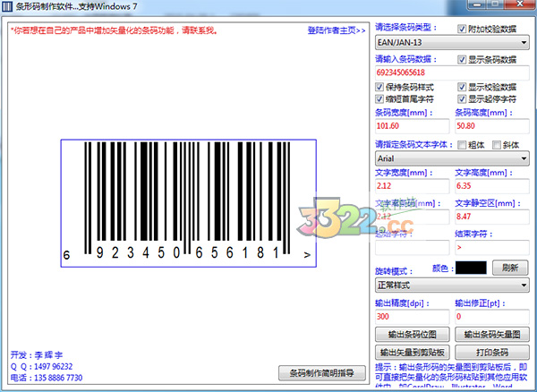Click the barcode app icon in title bar
Viewport: 537px width, 392px height.
(7, 6)
